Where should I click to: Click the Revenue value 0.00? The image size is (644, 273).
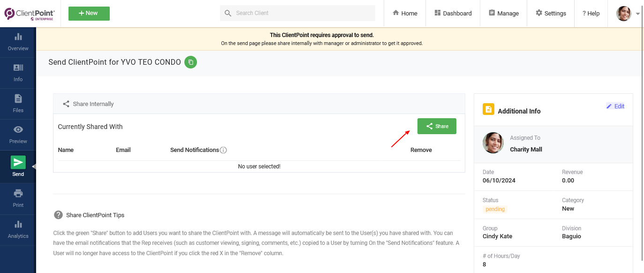click(x=568, y=181)
